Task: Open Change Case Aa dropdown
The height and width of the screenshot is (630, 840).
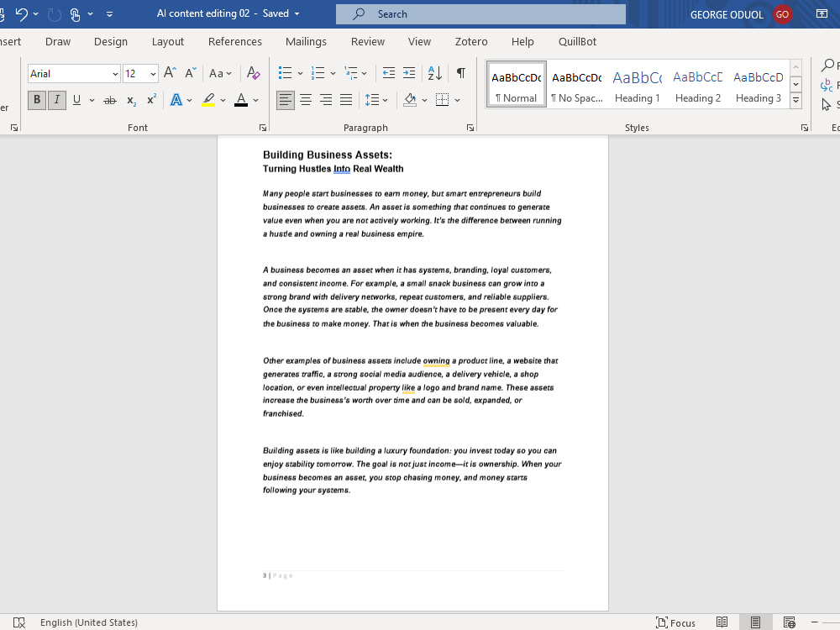Action: [220, 73]
